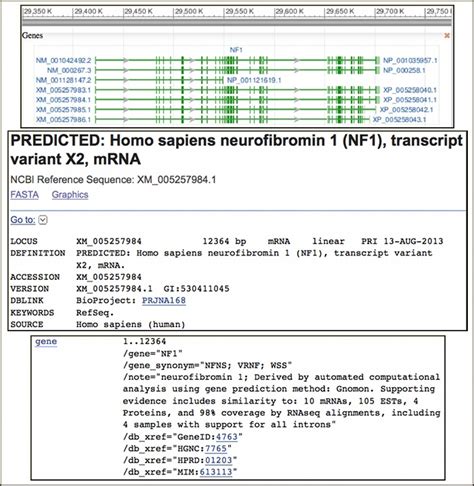Open the Graphics link
This screenshot has height=486, width=474.
[x=70, y=195]
